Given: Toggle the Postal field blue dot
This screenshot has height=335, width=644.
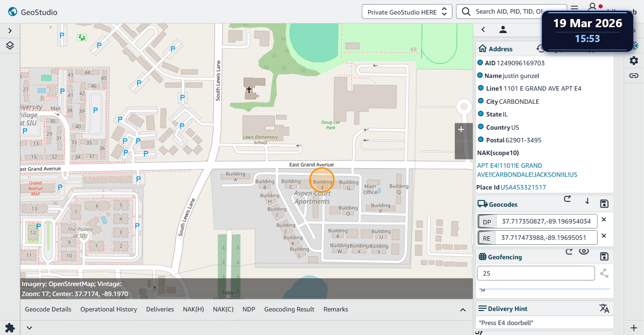Looking at the screenshot, I should tap(480, 140).
